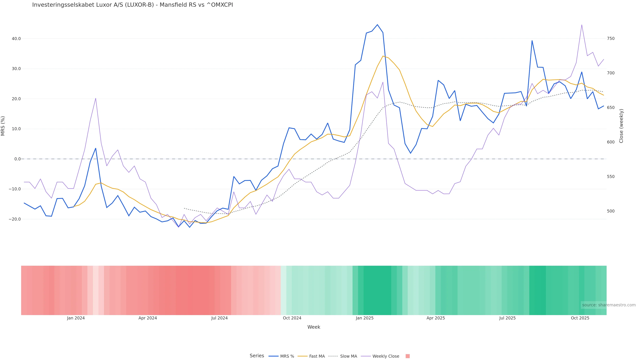644x362 pixels.
Task: Click the pink heatmap legend swatch
Action: (x=408, y=356)
